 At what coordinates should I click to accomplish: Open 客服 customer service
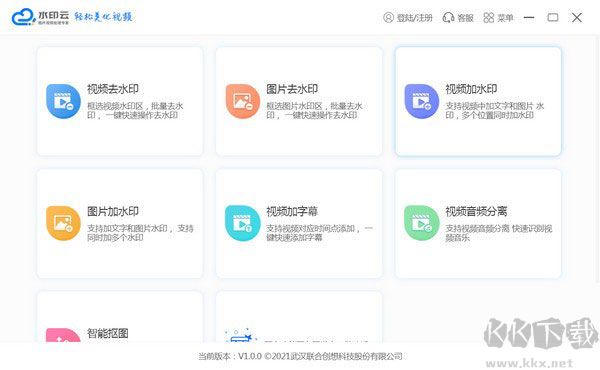coord(465,18)
